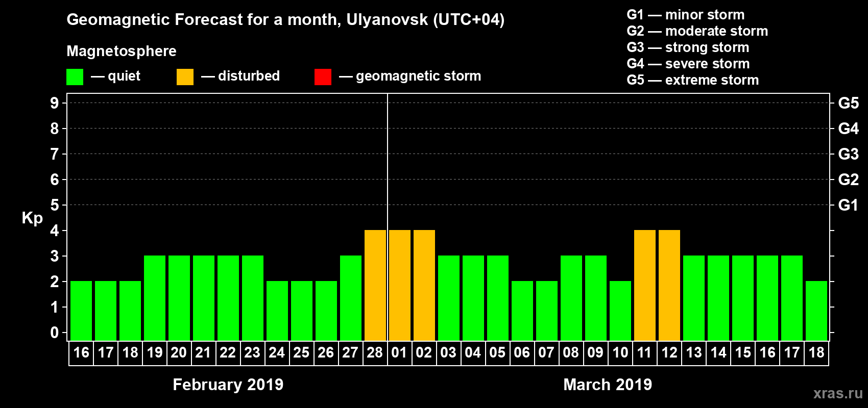Viewport: 868px width, 408px height.
Task: Click date label 05 in March
Action: (497, 353)
